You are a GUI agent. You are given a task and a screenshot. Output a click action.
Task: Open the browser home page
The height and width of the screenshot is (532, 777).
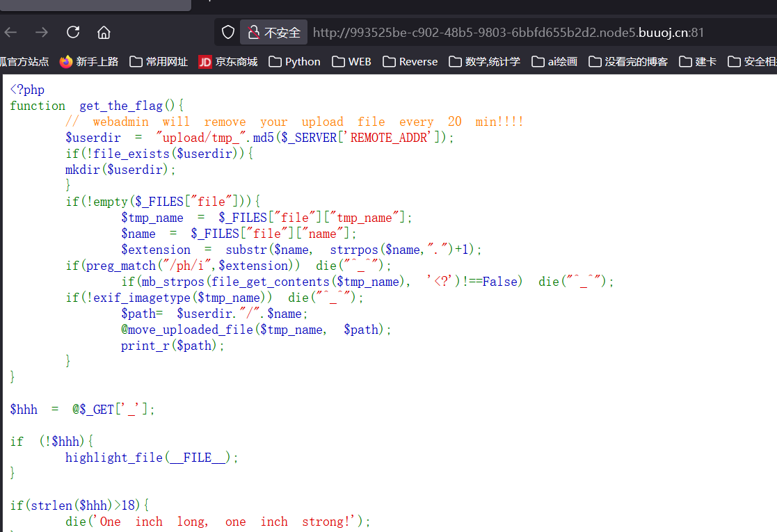(x=104, y=33)
